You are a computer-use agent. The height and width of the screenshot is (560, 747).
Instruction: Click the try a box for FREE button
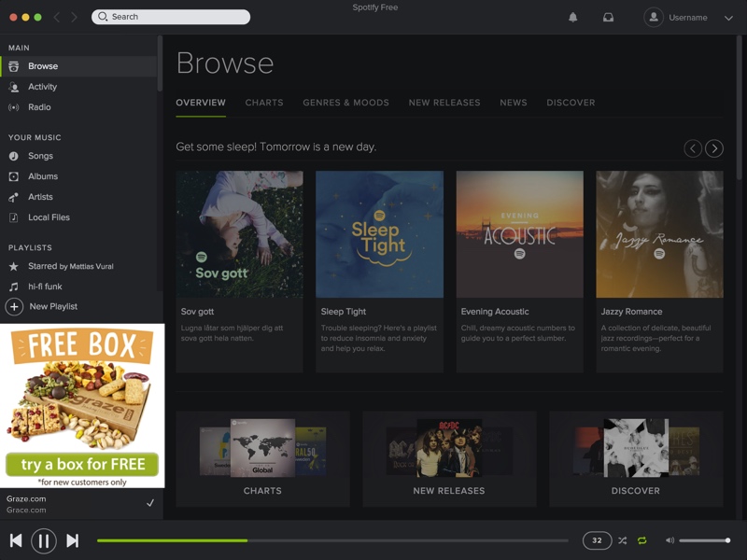pos(83,464)
